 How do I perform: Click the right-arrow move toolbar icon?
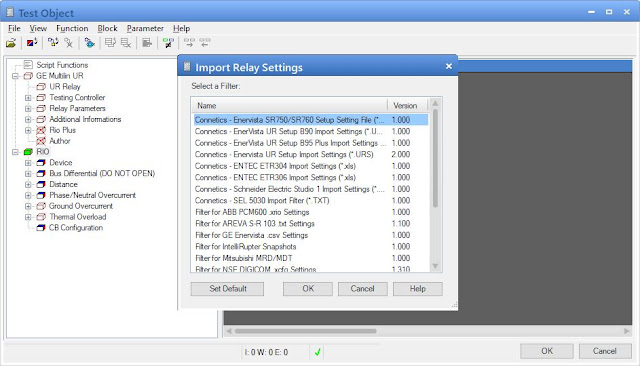tap(189, 42)
